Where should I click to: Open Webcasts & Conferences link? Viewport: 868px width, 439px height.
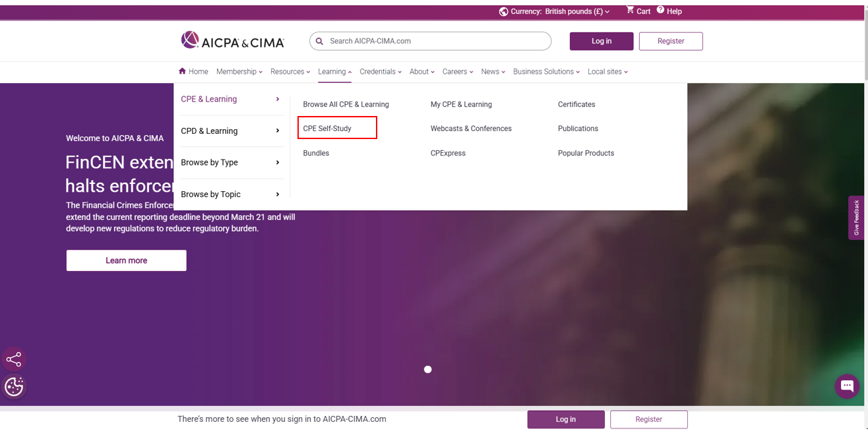click(x=471, y=129)
